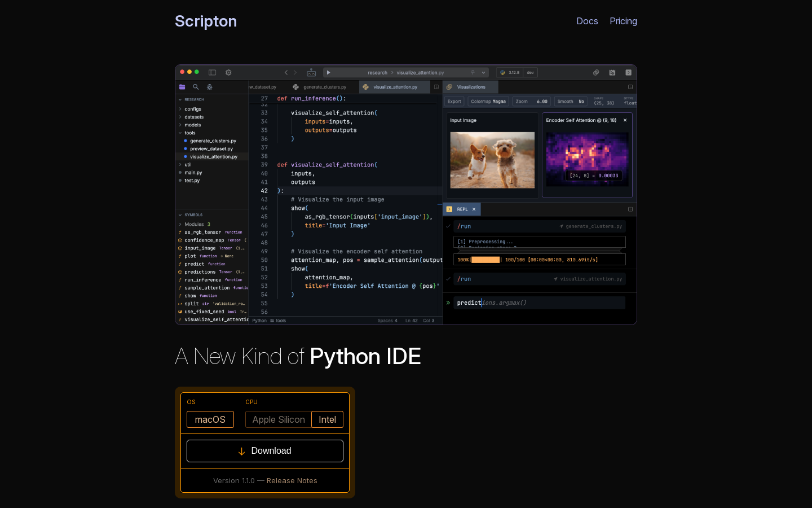
Task: Jump to run_inference function symbol
Action: [x=211, y=279]
